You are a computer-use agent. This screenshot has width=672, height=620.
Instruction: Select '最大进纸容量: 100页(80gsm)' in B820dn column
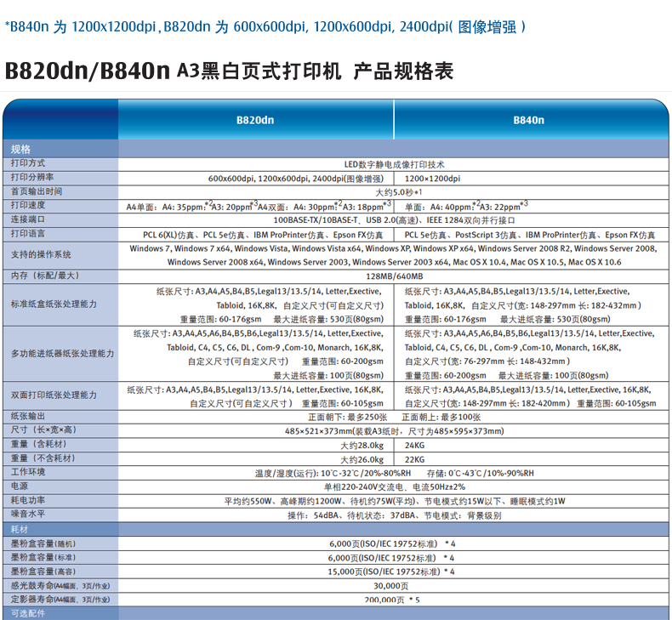click(x=328, y=376)
